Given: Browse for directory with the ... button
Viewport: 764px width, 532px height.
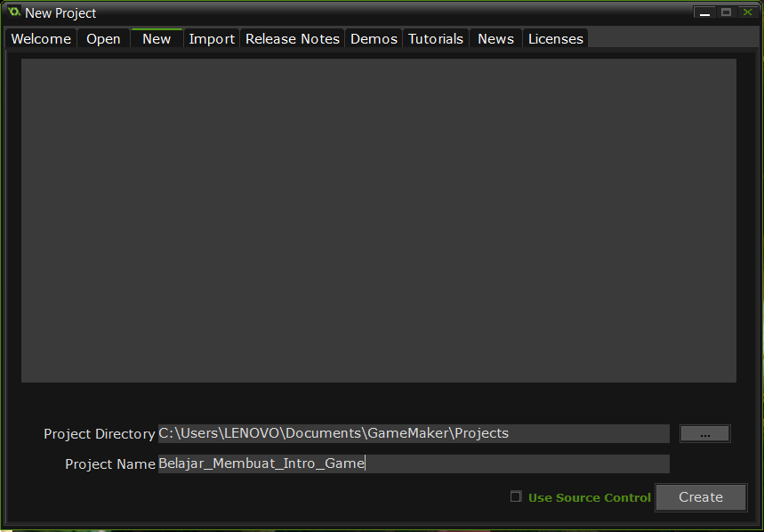Looking at the screenshot, I should (x=704, y=433).
